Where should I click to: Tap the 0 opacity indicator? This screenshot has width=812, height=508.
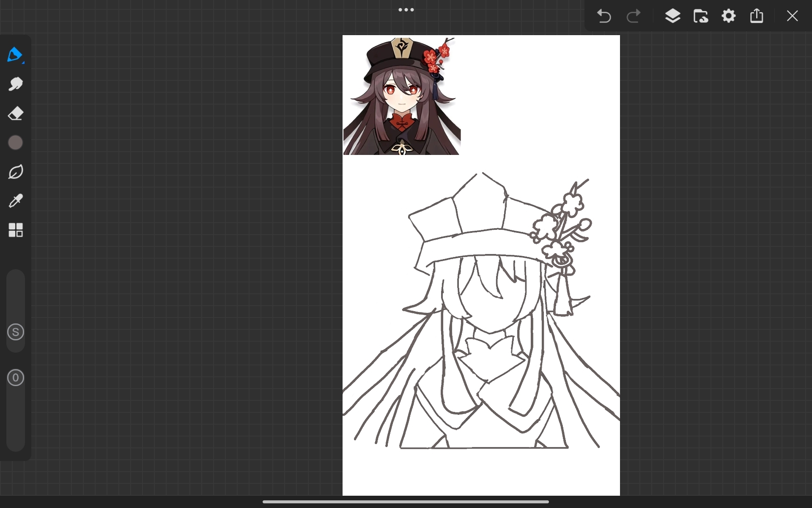(x=16, y=378)
